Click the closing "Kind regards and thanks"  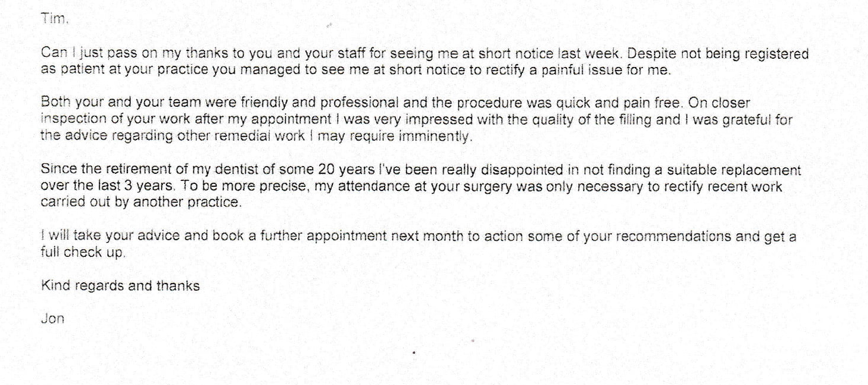point(120,286)
